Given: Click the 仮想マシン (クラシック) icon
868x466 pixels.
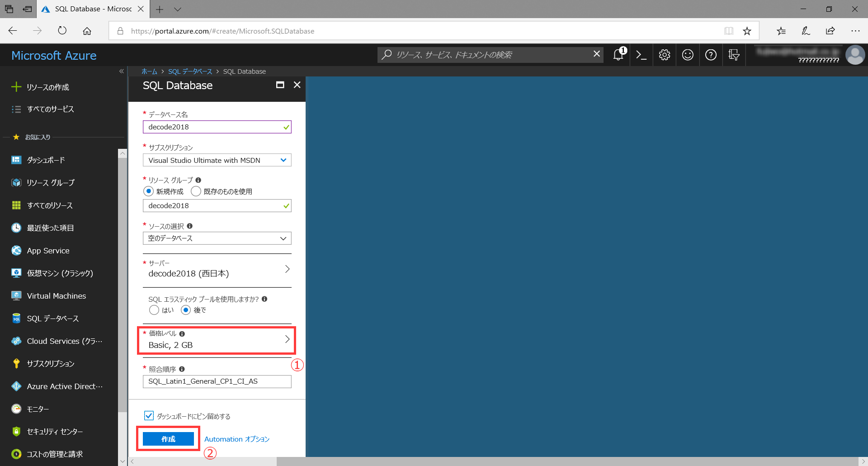Looking at the screenshot, I should click(16, 273).
